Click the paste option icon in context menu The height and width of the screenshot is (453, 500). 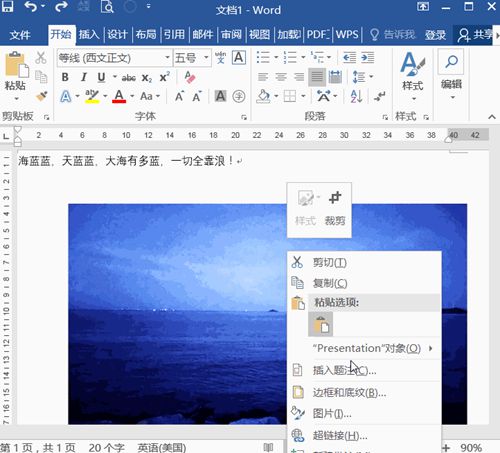coord(321,324)
